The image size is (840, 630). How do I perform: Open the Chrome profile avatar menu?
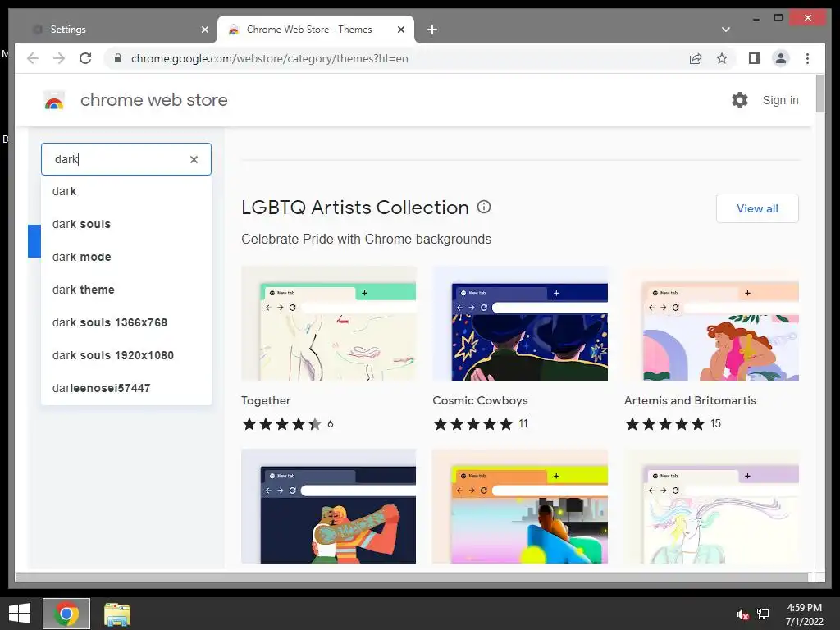coord(781,58)
